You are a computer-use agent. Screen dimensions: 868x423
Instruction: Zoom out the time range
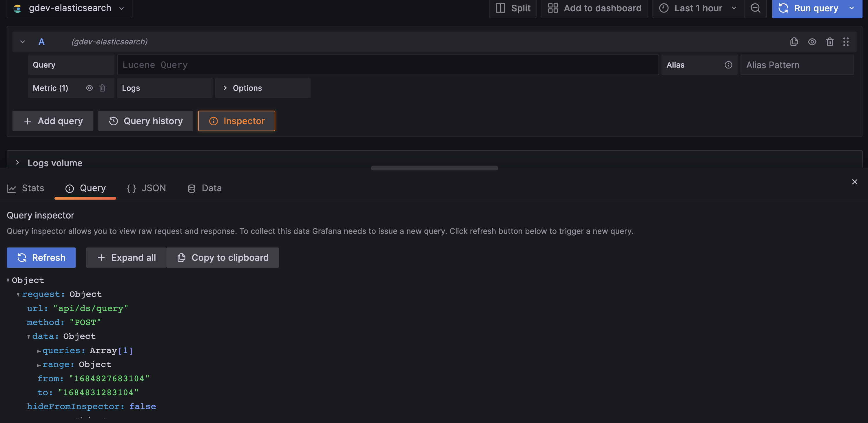[x=756, y=8]
